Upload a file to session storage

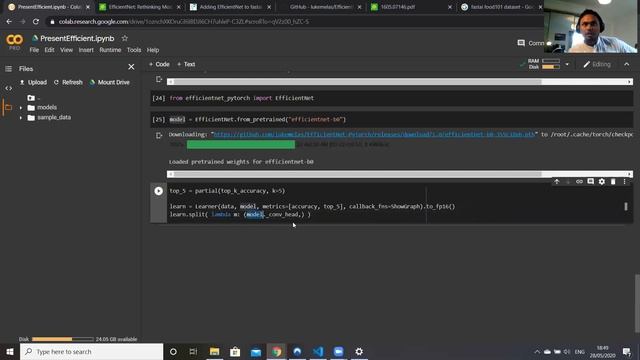[33, 82]
